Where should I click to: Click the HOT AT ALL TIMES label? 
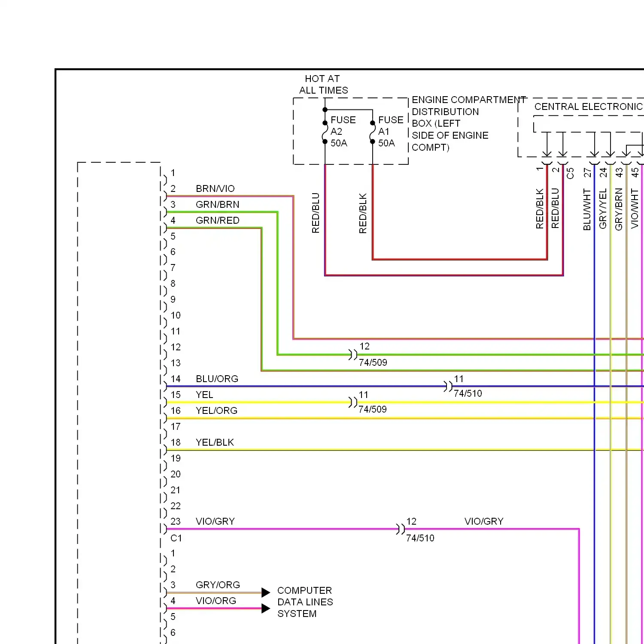point(323,85)
